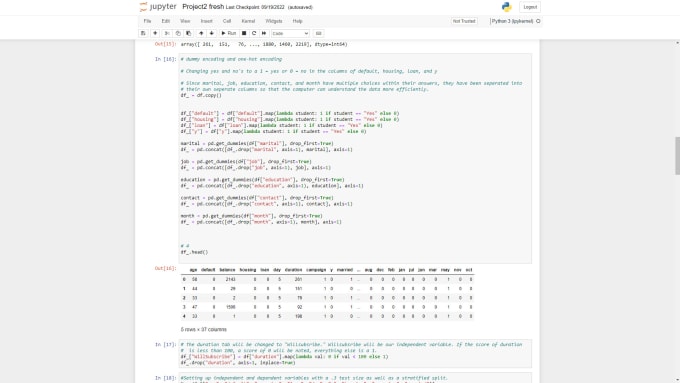Image resolution: width=680 pixels, height=383 pixels.
Task: Click the 'balance' column header
Action: 227,270
